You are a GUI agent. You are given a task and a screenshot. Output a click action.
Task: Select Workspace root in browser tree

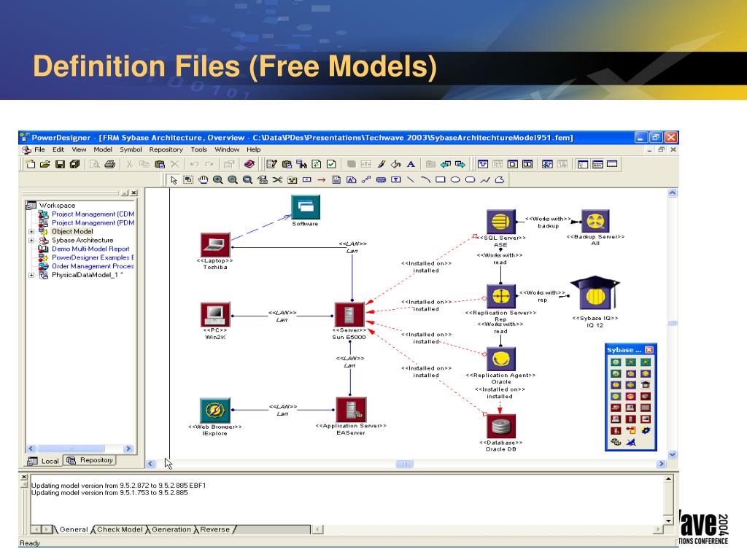click(x=57, y=205)
